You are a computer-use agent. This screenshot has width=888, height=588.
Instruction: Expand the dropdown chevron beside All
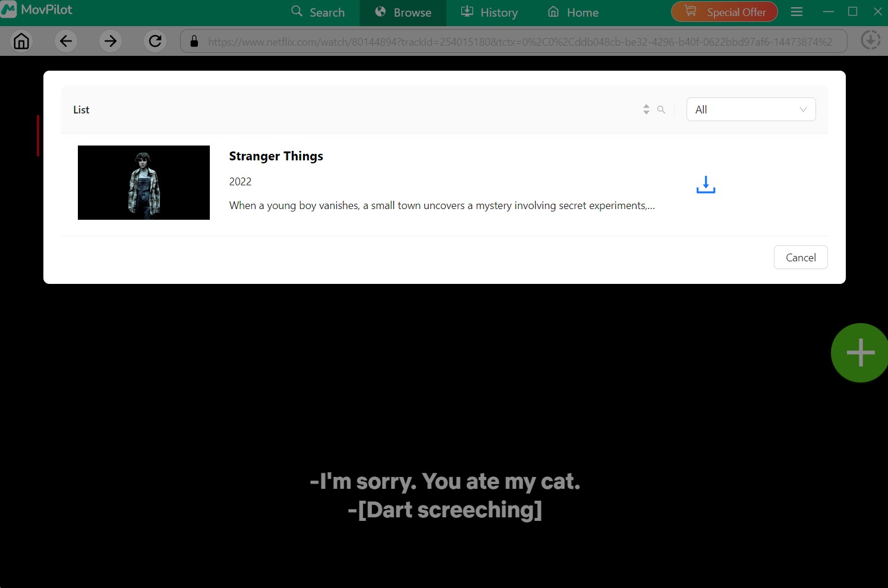tap(802, 109)
